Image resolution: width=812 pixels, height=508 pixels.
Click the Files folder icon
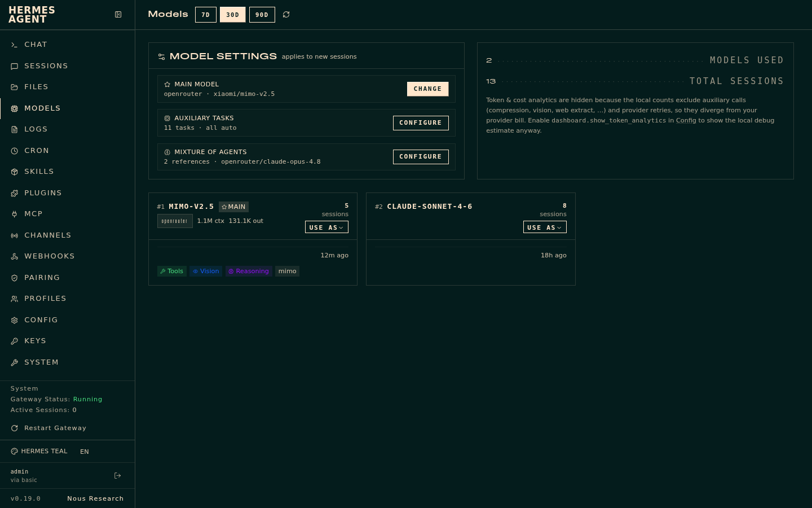(15, 87)
